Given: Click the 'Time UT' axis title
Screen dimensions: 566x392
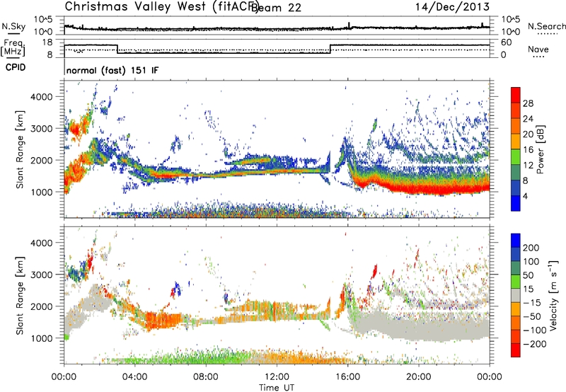Looking at the screenshot, I should [277, 387].
